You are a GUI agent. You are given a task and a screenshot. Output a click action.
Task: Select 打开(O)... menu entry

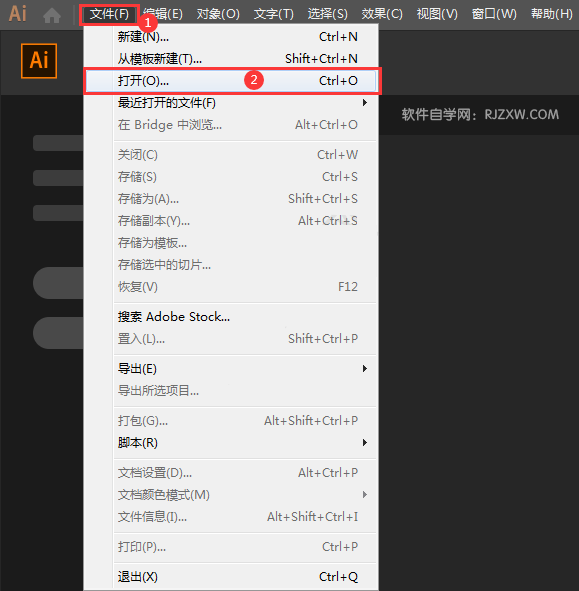pyautogui.click(x=231, y=81)
